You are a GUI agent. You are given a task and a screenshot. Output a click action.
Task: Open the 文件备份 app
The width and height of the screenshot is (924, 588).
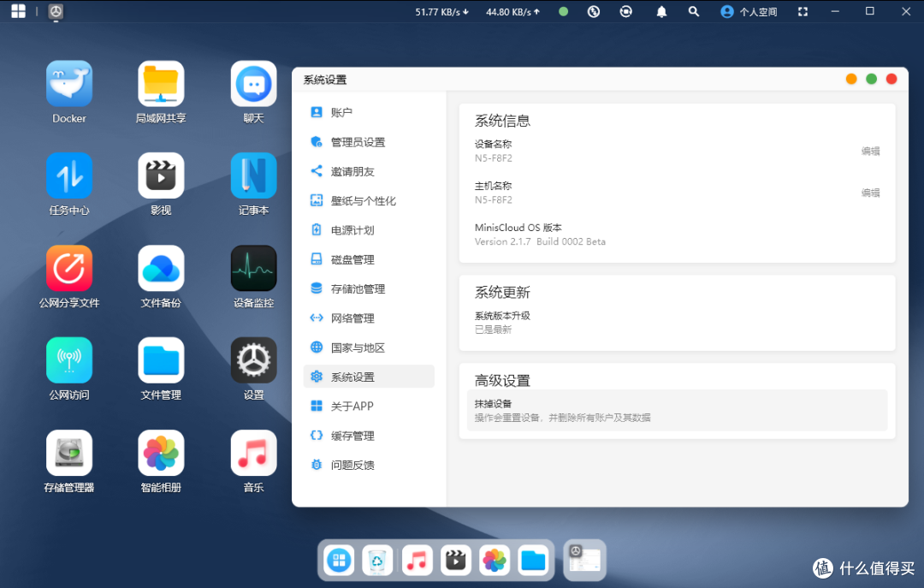[161, 269]
